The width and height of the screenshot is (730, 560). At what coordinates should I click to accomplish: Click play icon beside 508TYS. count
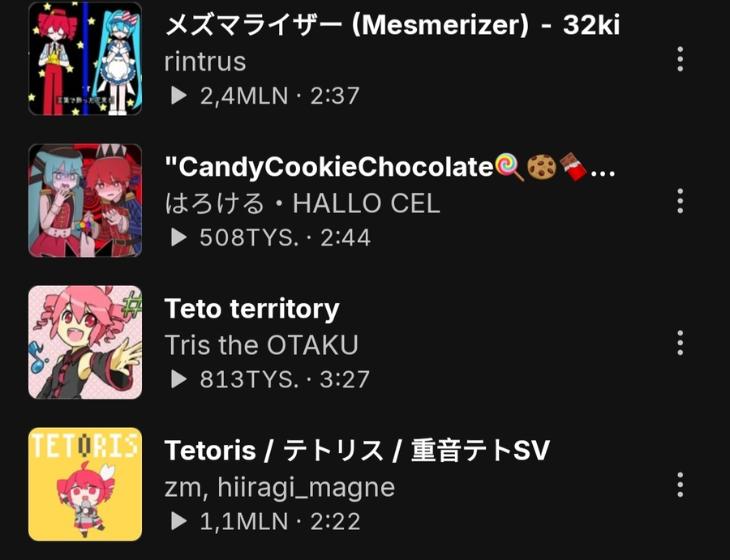point(178,237)
